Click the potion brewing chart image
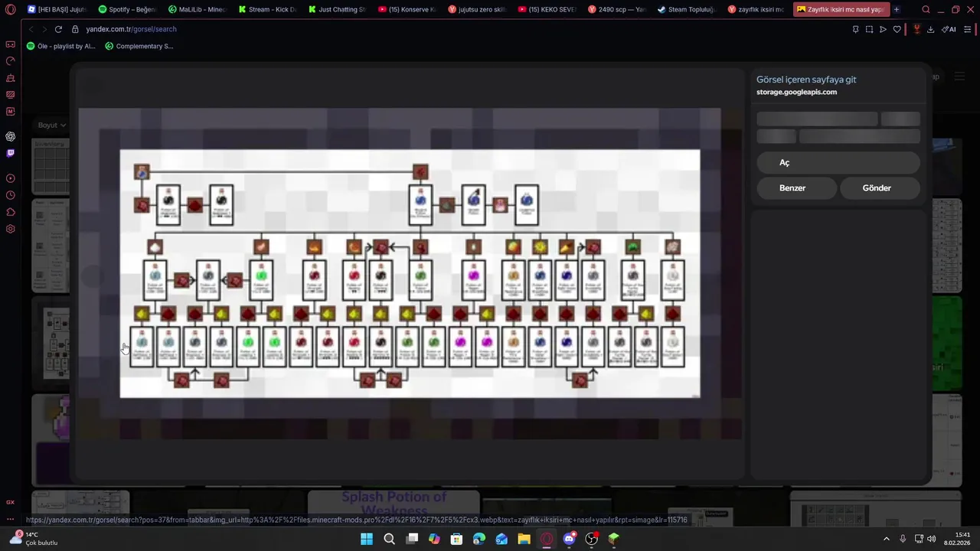Viewport: 980px width, 551px height. tap(410, 273)
